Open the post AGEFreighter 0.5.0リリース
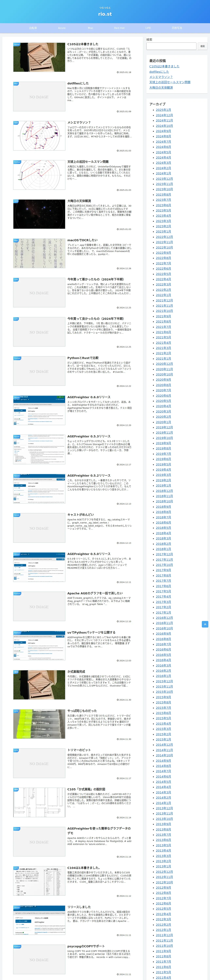This screenshot has width=210, height=980. pyautogui.click(x=89, y=554)
